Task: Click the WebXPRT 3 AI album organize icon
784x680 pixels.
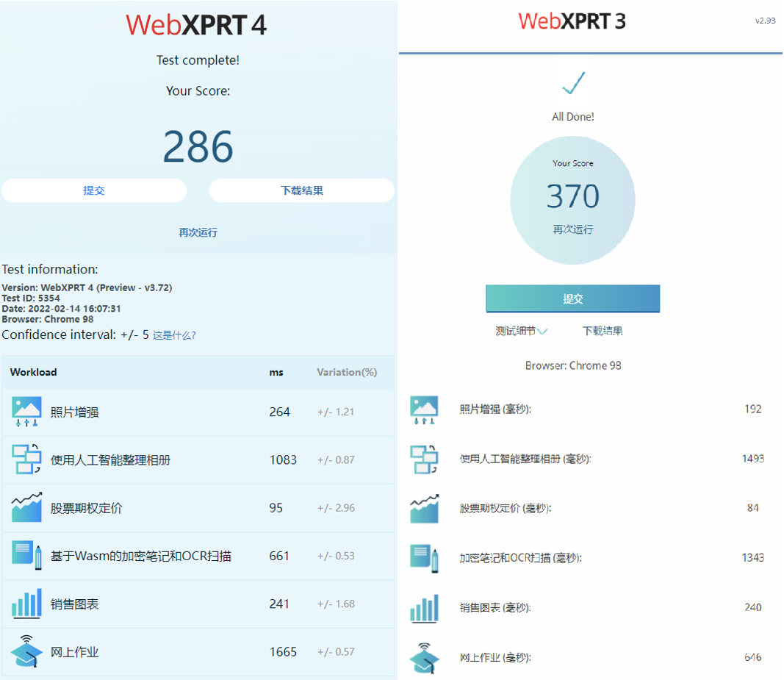Action: pos(424,459)
